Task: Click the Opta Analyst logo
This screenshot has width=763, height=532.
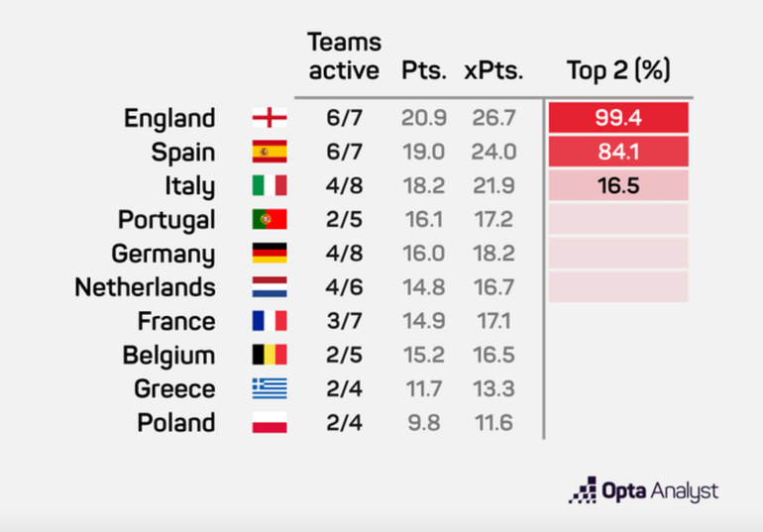Action: (x=643, y=490)
